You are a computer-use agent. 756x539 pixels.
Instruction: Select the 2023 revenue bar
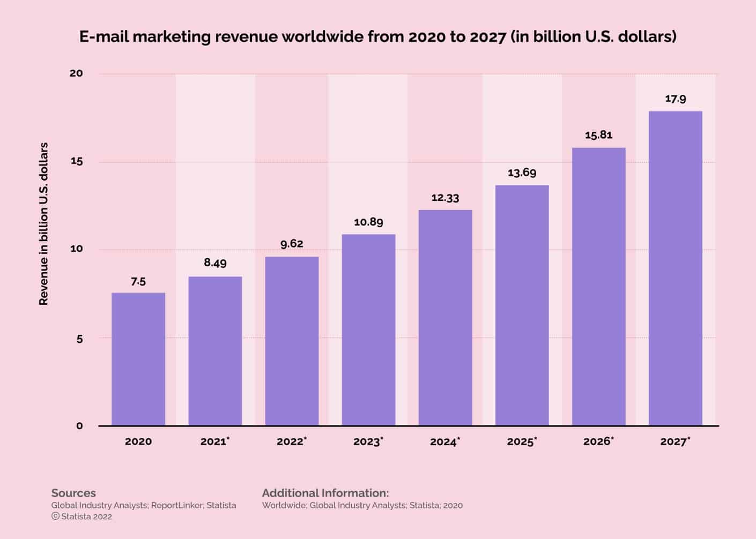tap(368, 330)
